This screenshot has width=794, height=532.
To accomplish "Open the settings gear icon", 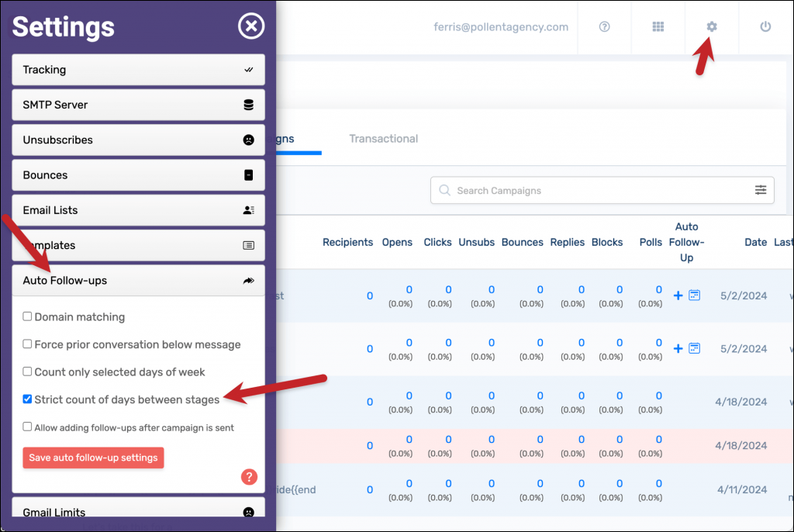I will click(x=711, y=26).
